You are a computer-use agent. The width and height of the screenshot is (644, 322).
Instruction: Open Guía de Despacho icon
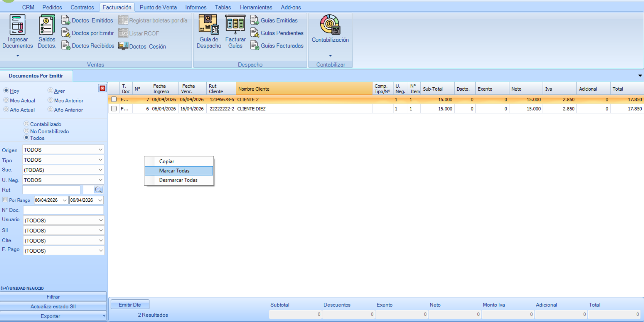click(x=209, y=25)
